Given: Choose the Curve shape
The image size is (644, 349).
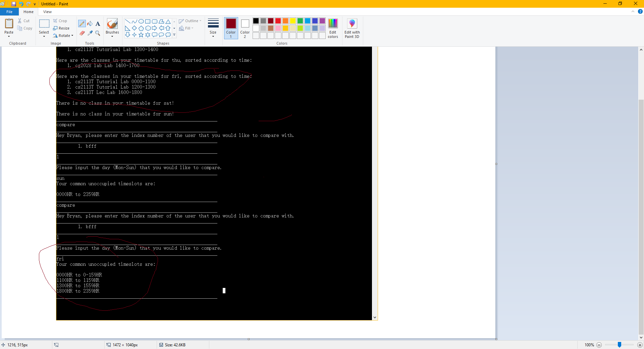Looking at the screenshot, I should pyautogui.click(x=134, y=21).
